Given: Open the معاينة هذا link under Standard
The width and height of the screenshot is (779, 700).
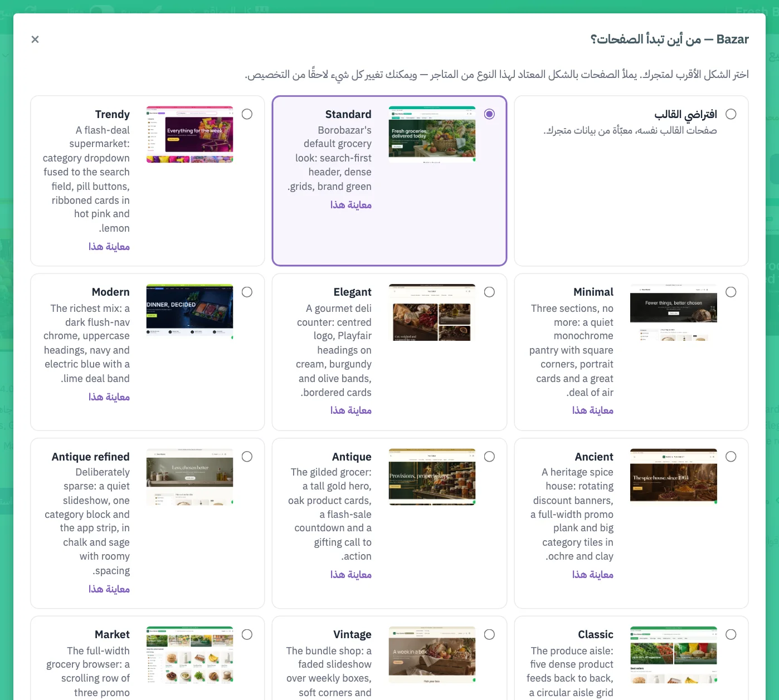Looking at the screenshot, I should point(351,205).
